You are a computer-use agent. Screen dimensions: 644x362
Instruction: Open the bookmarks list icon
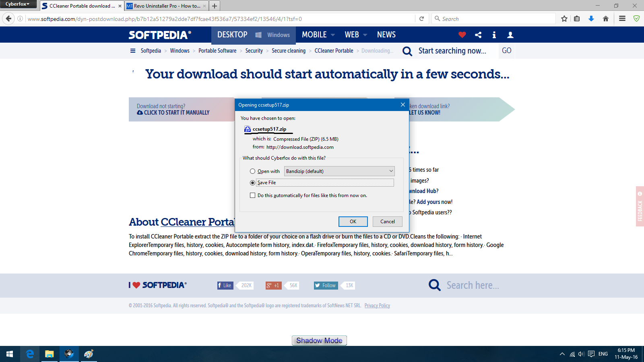tap(577, 19)
